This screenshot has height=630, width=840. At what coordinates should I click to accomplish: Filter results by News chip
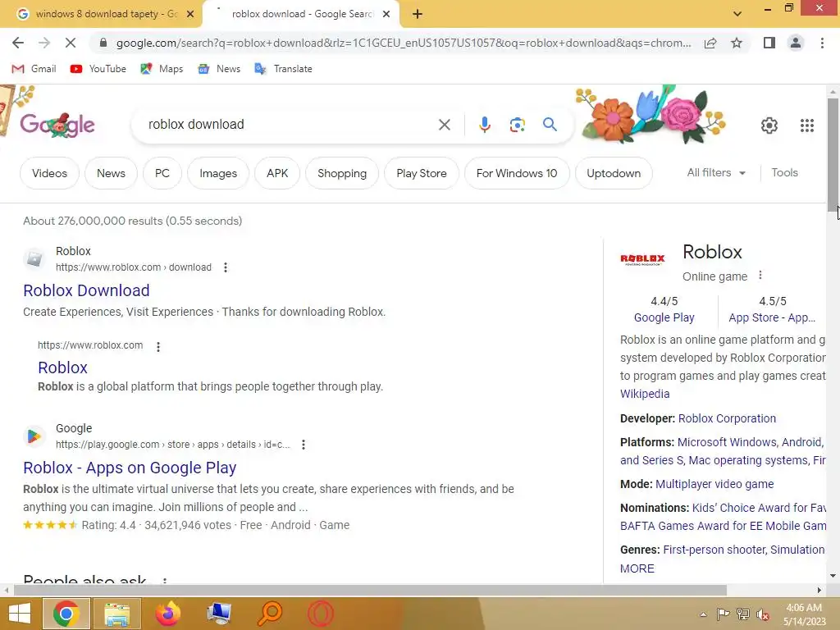coord(111,173)
